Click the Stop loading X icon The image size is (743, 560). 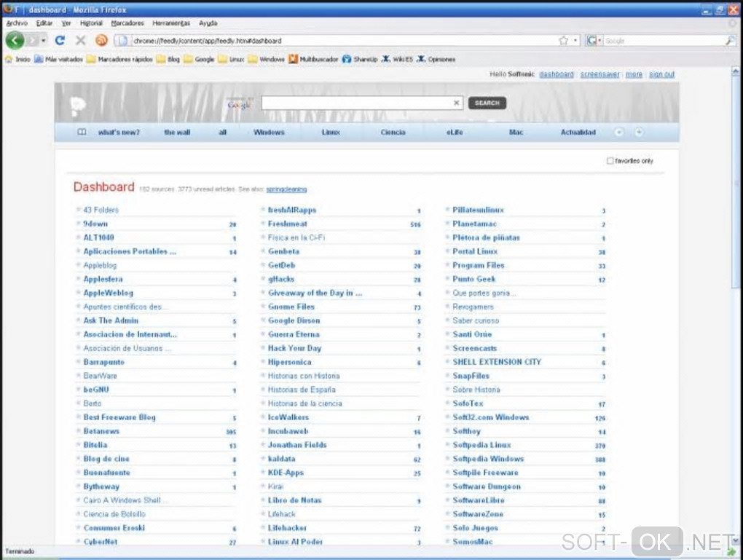81,41
